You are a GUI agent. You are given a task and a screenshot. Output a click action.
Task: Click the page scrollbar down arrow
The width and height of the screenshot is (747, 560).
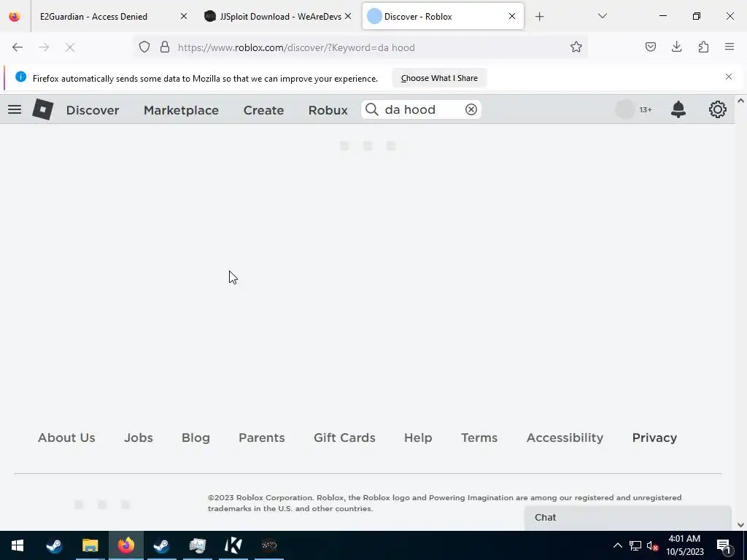tap(741, 525)
